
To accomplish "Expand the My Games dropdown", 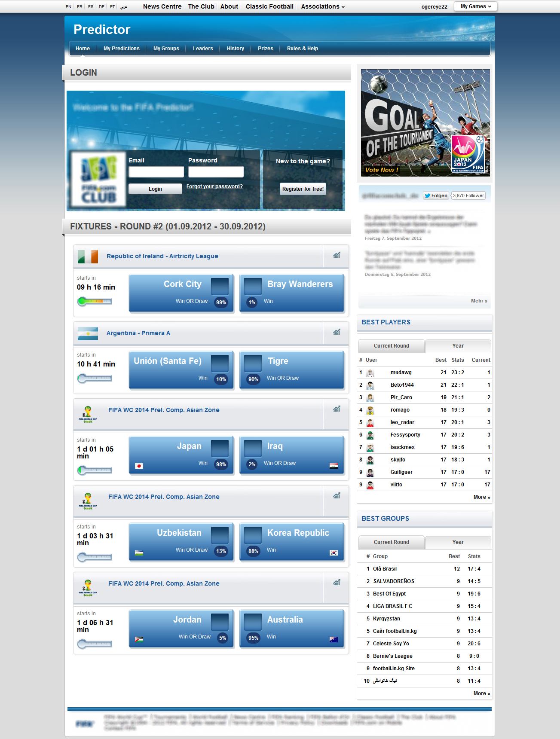I will click(x=475, y=6).
